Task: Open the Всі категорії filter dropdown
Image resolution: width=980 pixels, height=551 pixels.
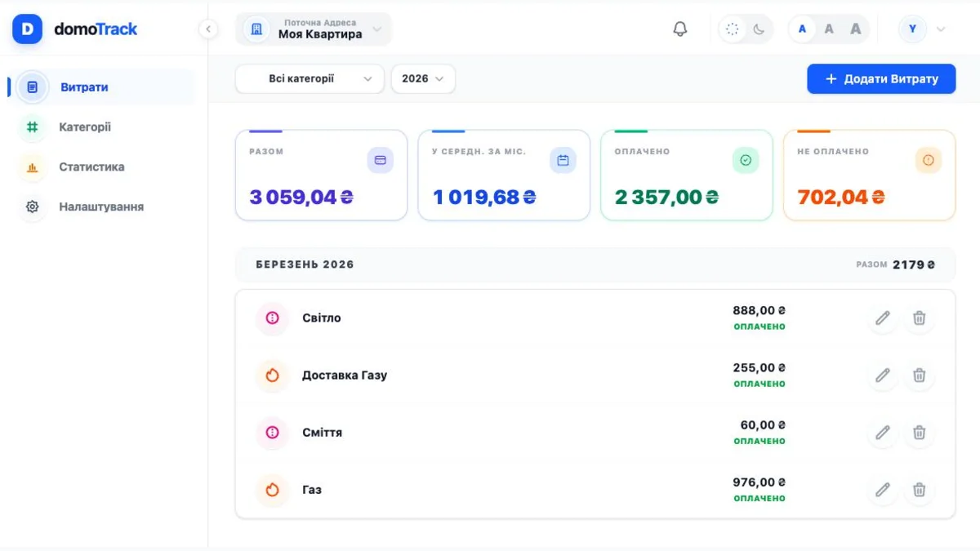Action: coord(310,78)
